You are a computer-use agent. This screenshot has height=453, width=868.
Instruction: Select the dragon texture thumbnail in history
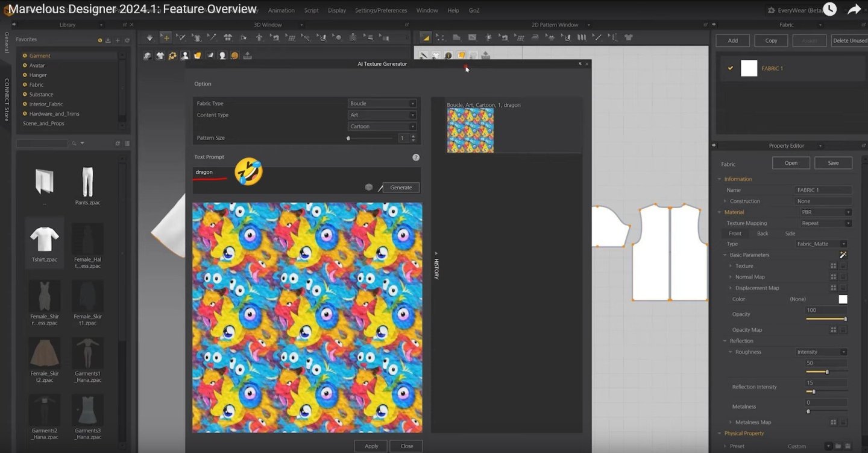pos(470,131)
